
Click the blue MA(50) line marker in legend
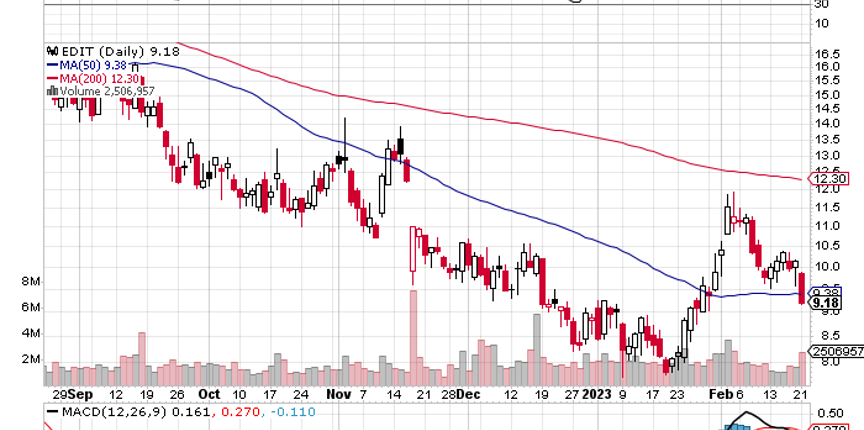[50, 63]
